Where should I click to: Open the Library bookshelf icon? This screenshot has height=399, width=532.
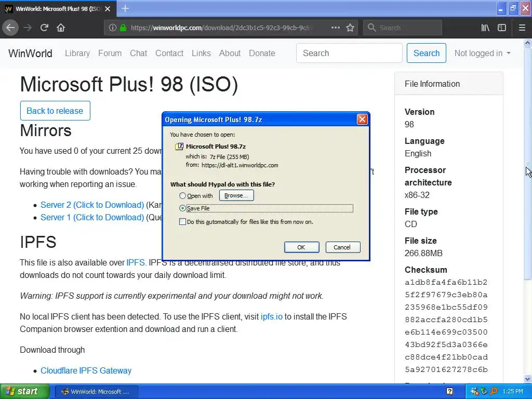click(485, 28)
